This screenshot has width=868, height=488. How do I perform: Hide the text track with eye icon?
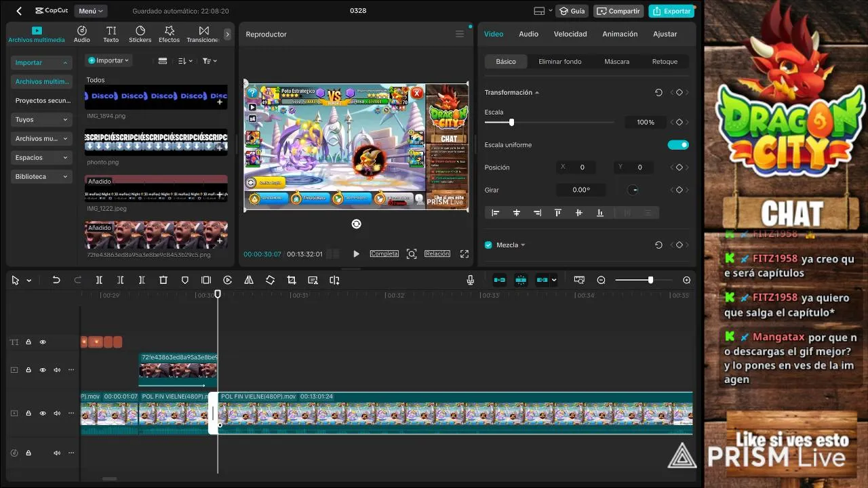43,342
